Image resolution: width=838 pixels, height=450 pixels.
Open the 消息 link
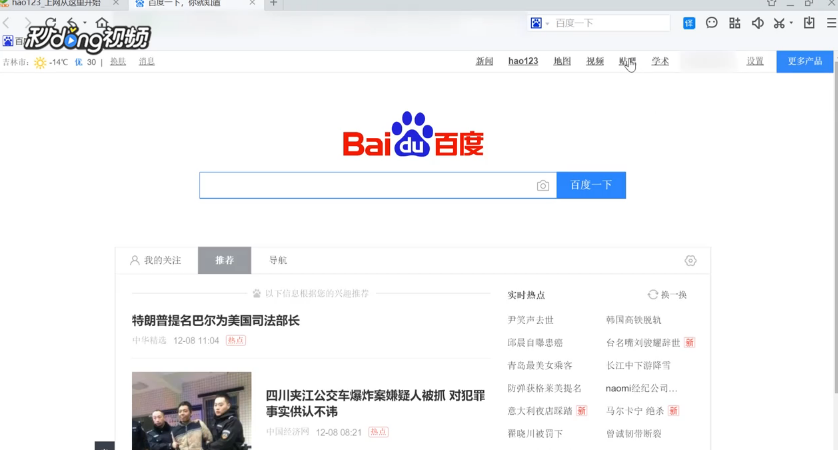146,62
